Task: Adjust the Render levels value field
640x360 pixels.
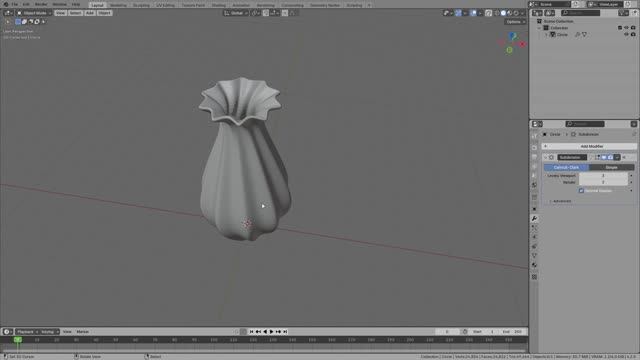Action: tap(603, 182)
